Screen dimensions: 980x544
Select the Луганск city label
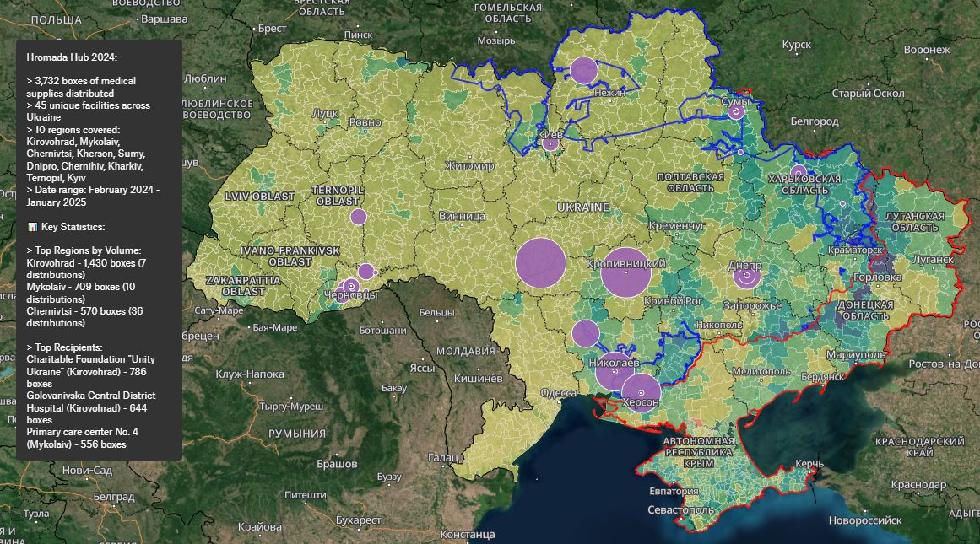[933, 259]
